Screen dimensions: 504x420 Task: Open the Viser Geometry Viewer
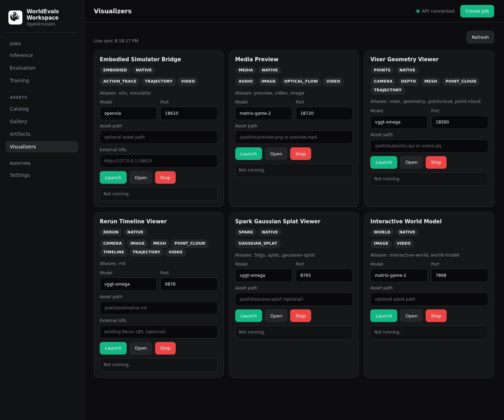click(411, 162)
